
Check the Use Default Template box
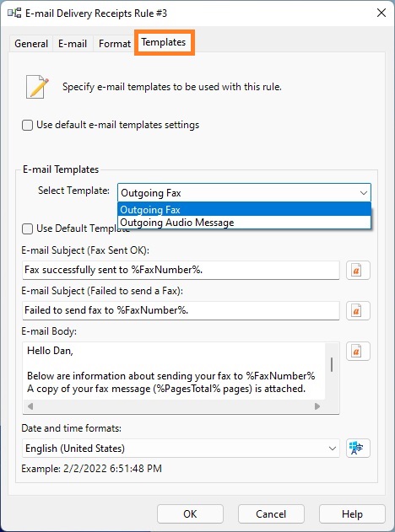tap(27, 228)
